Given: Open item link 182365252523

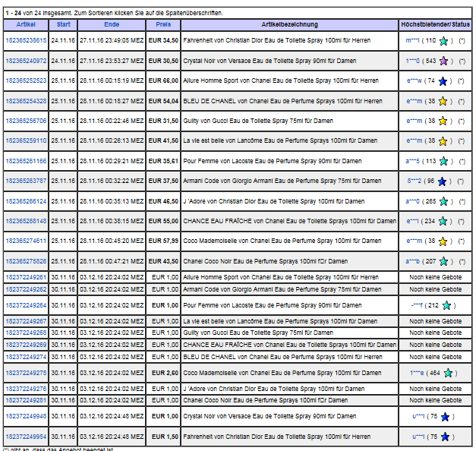Looking at the screenshot, I should (x=26, y=80).
